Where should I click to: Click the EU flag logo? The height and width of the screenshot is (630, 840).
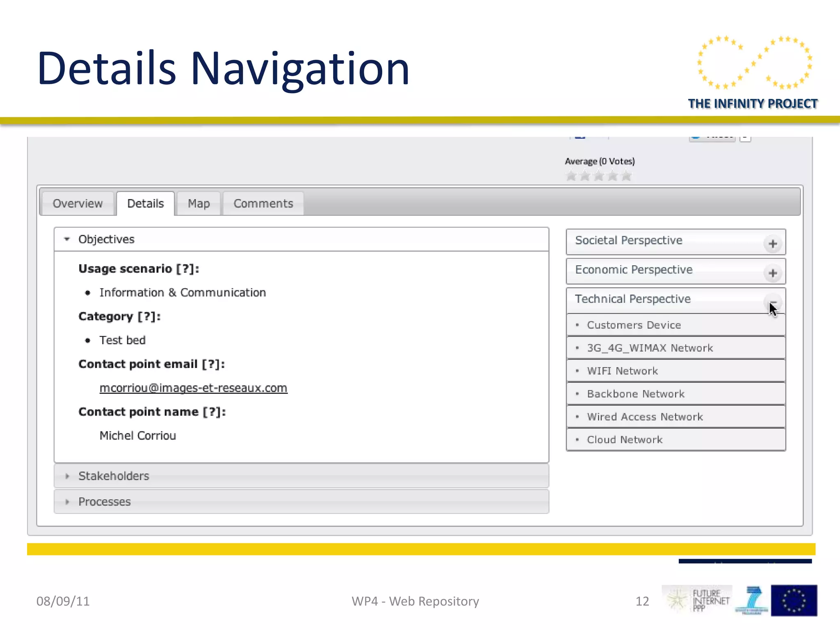794,600
